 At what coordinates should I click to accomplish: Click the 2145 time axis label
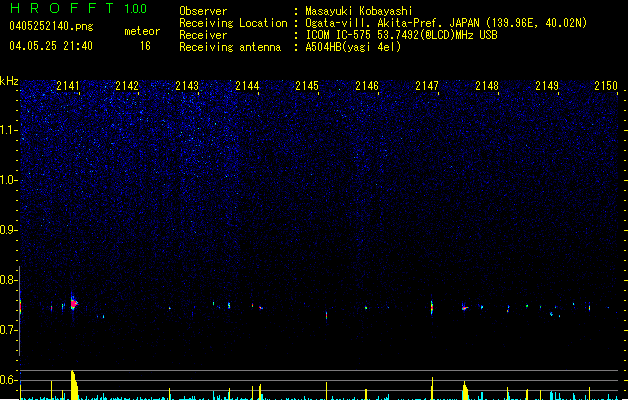[x=307, y=86]
